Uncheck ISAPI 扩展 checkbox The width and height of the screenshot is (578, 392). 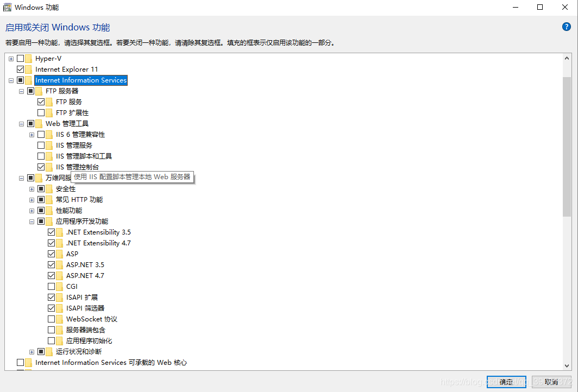[x=51, y=297]
